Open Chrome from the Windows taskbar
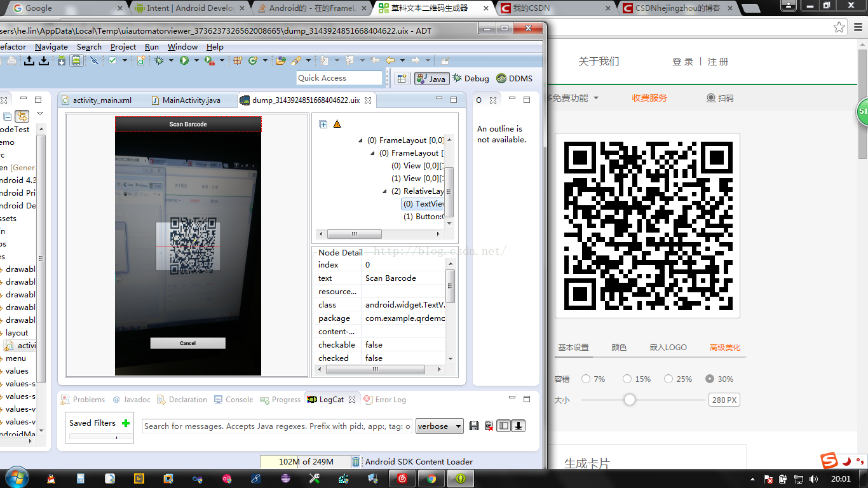868x488 pixels. click(x=431, y=478)
